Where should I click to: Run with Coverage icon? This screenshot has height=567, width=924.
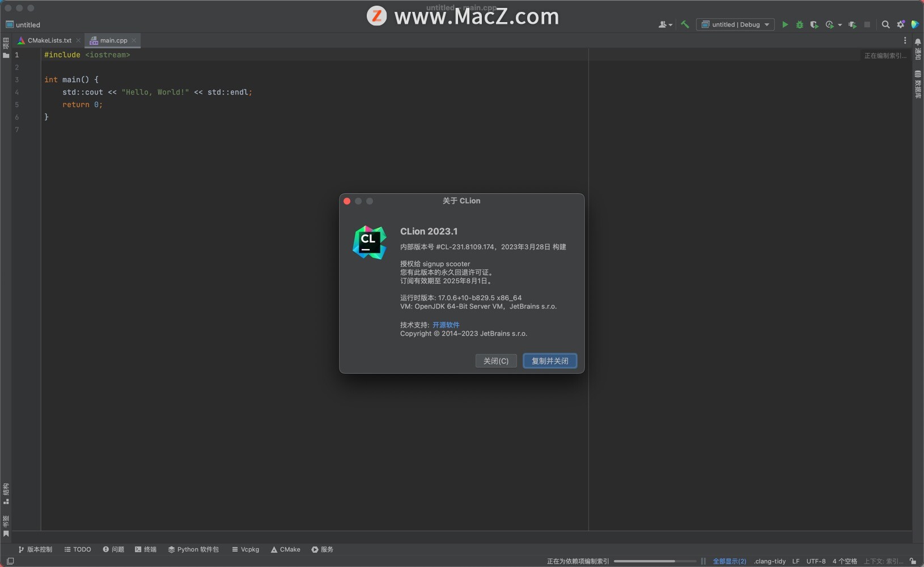point(815,24)
